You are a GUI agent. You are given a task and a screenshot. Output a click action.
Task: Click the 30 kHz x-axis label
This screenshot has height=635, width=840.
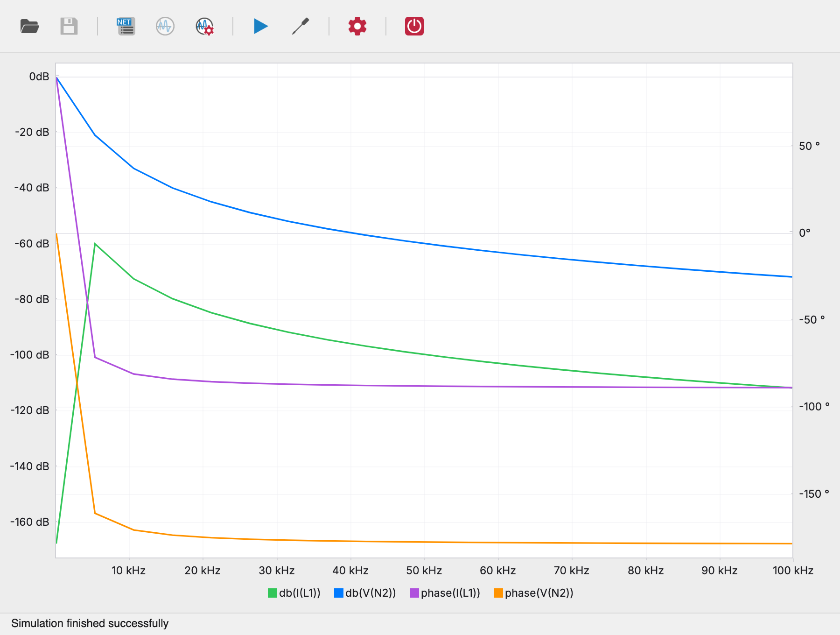[x=276, y=571]
